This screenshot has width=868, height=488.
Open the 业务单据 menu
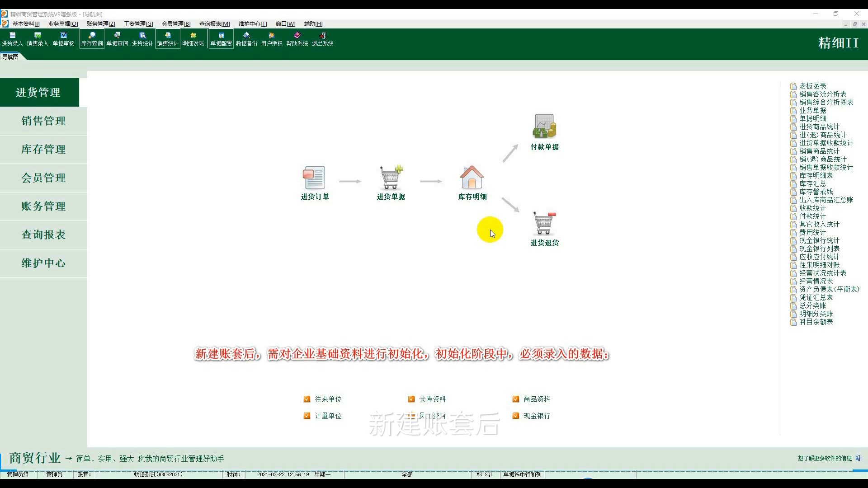click(x=63, y=24)
